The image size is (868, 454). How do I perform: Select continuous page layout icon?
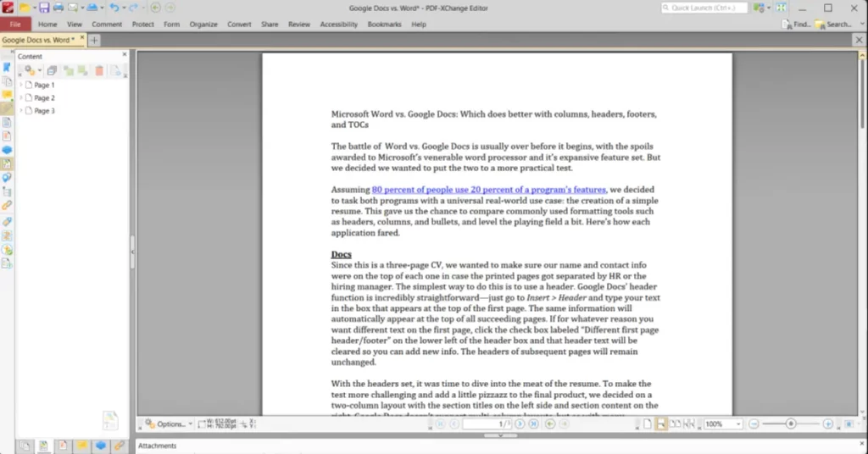click(x=661, y=424)
